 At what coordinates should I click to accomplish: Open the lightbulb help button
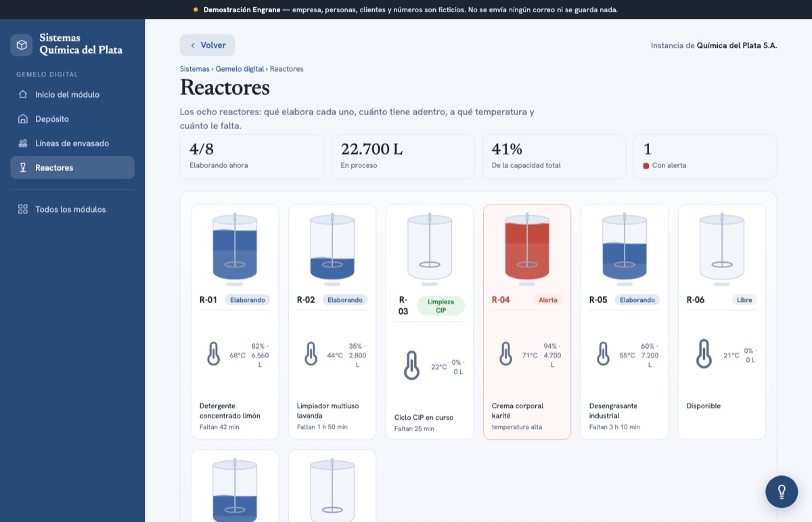(x=782, y=492)
